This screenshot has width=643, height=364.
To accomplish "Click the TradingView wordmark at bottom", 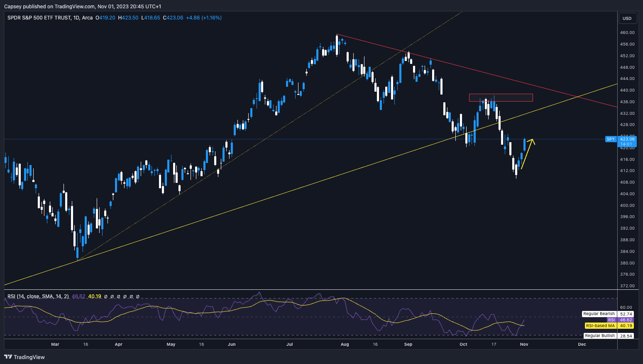I will [x=29, y=357].
